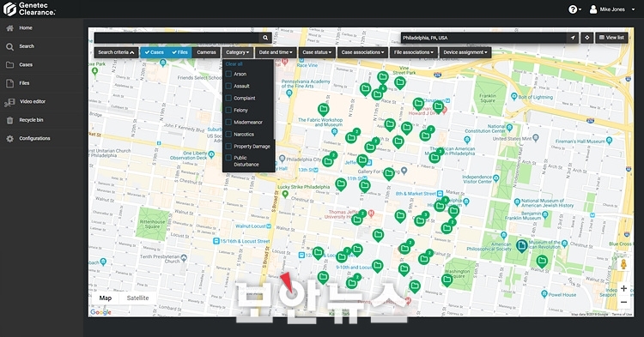
Task: Toggle the Property Damage checkbox
Action: click(x=228, y=147)
